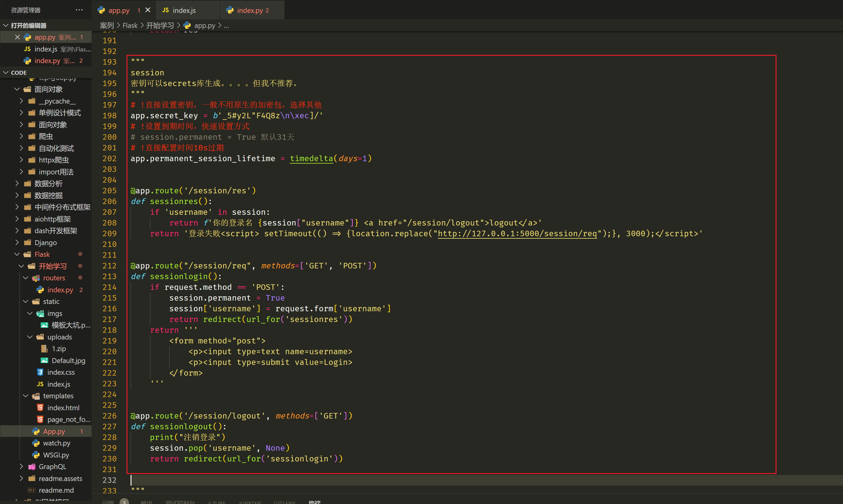Open index.html in templates folder
Viewport: 843px width, 504px height.
click(x=63, y=407)
